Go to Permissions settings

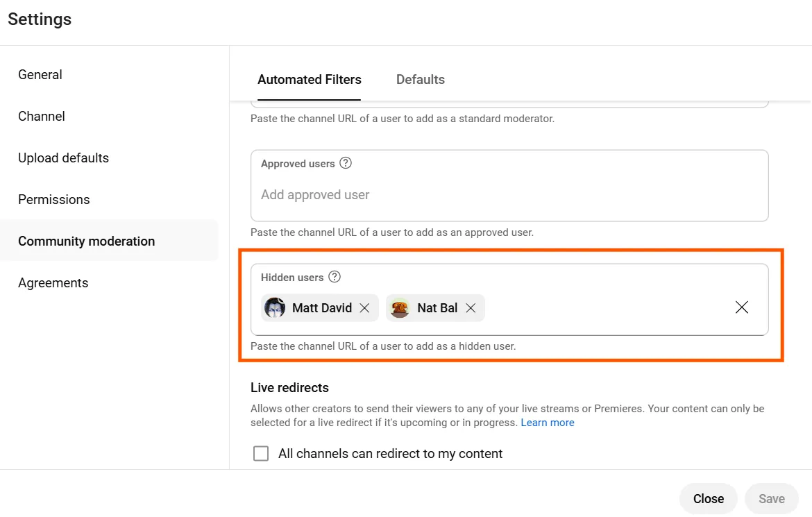point(53,199)
